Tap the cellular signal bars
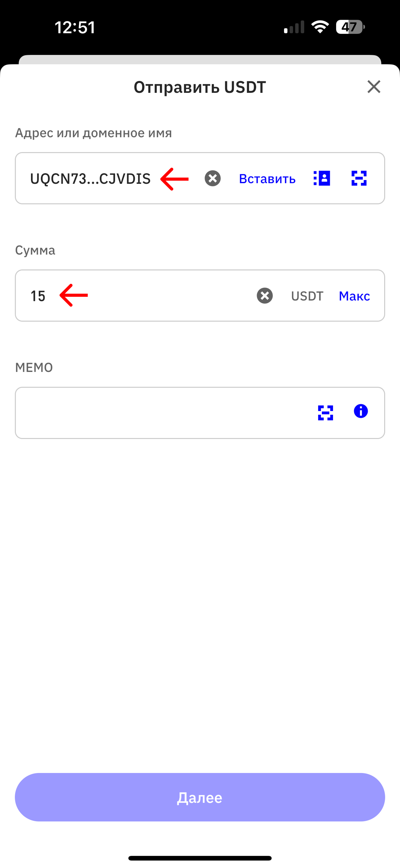 294,27
